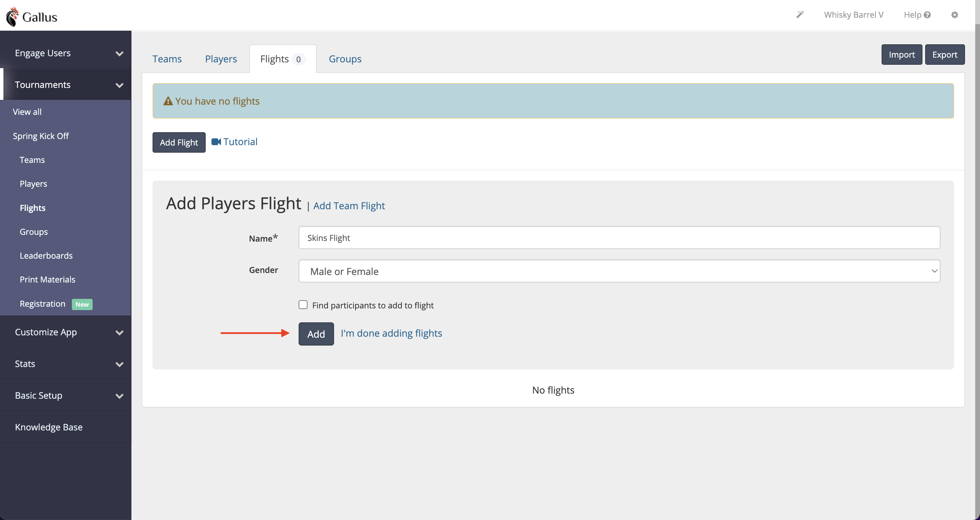Go to Flights in sidebar
Screen dimensions: 980x520
click(x=32, y=208)
